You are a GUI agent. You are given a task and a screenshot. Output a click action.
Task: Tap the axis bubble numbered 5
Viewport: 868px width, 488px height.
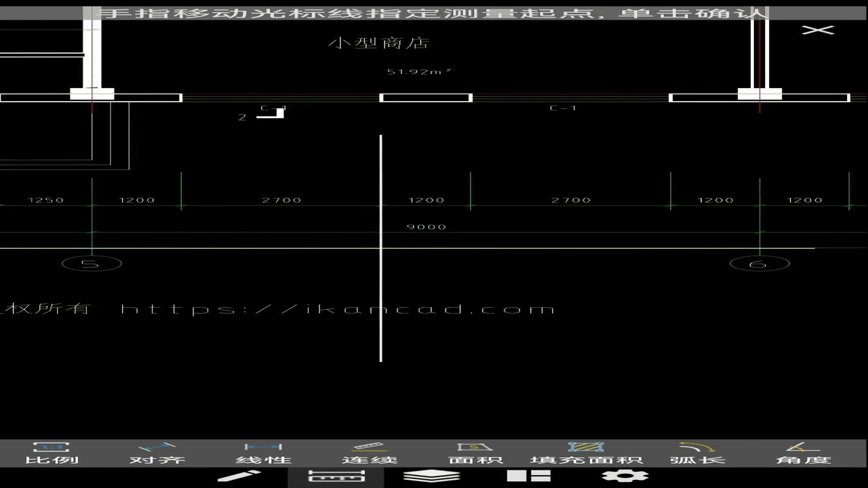[x=92, y=264]
